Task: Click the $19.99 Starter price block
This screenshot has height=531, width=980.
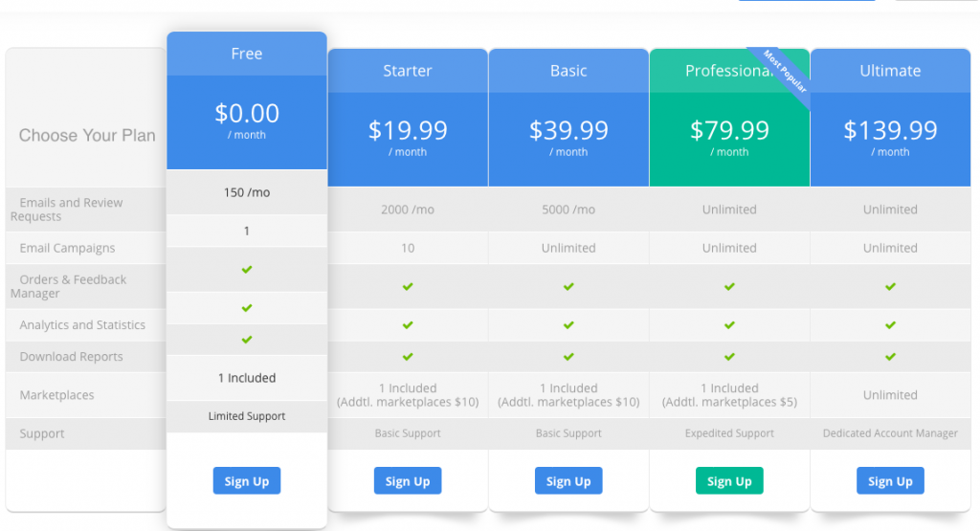Action: click(408, 140)
